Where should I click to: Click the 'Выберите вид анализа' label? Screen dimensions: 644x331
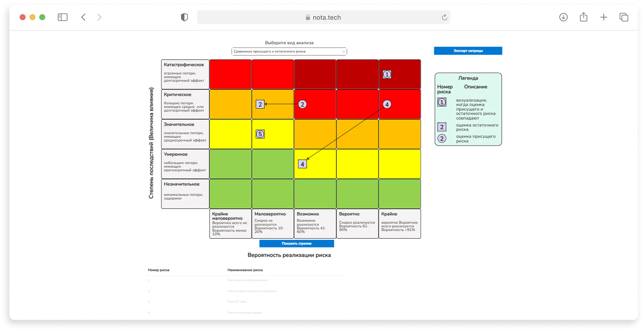point(289,43)
